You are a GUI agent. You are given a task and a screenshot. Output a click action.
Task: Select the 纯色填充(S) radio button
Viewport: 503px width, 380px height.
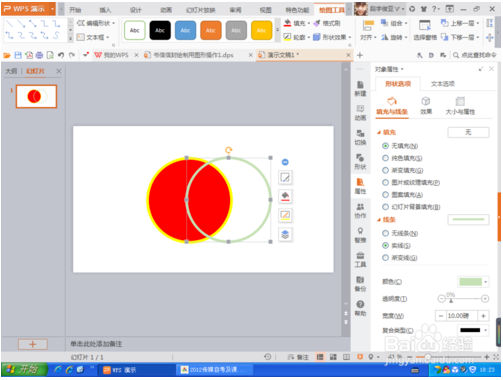[x=385, y=158]
